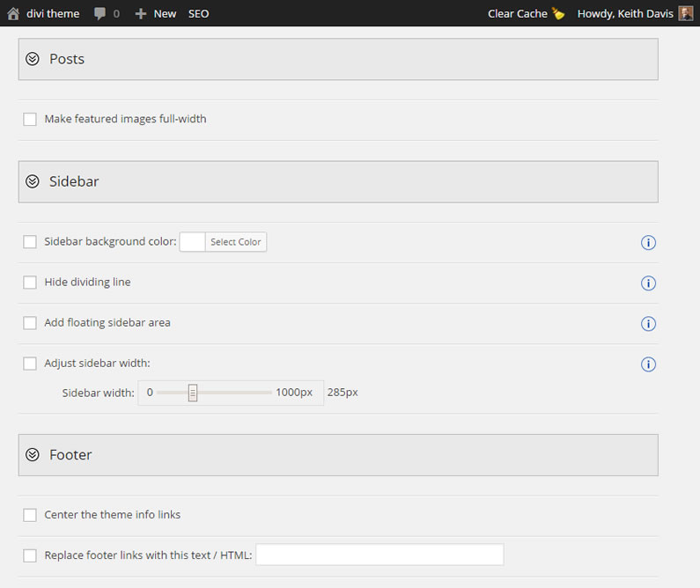700x588 pixels.
Task: Click the Add floating sidebar area label
Action: click(x=107, y=322)
